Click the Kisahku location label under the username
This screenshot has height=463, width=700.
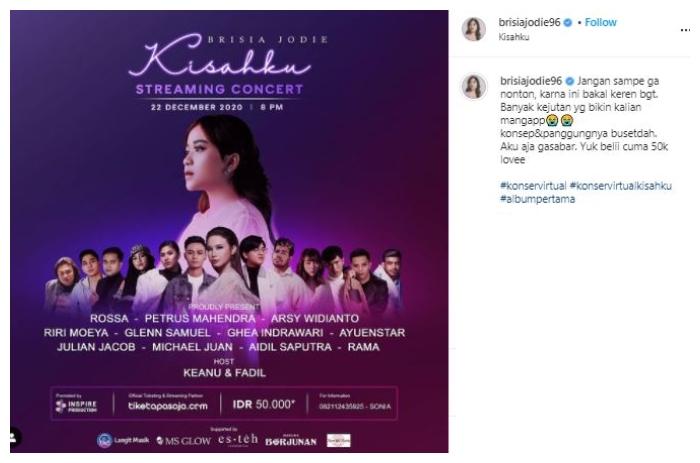[x=514, y=37]
